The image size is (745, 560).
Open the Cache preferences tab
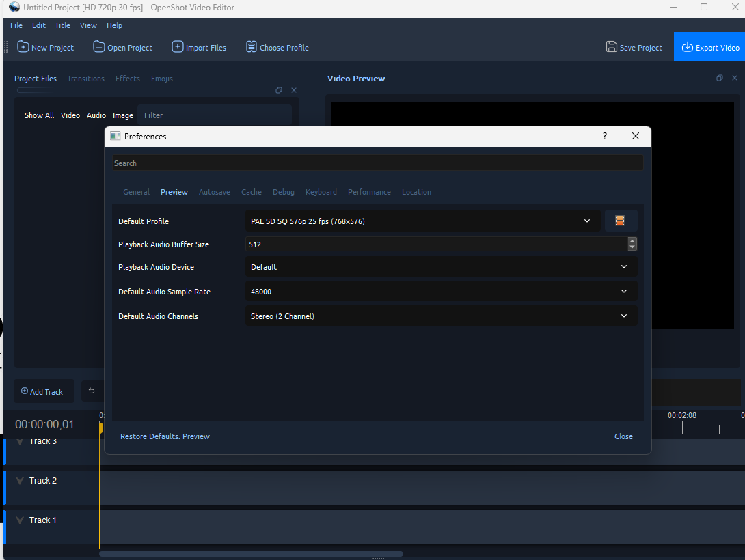(x=252, y=192)
